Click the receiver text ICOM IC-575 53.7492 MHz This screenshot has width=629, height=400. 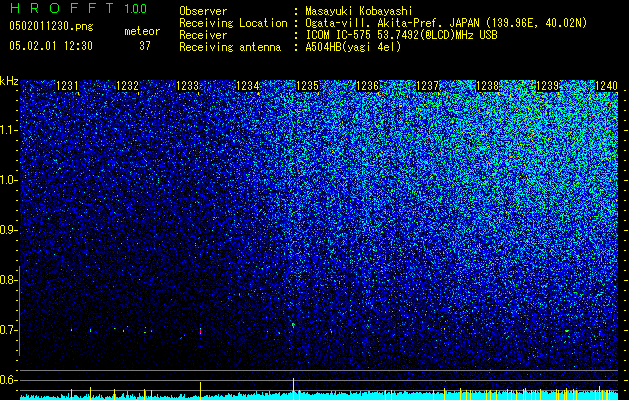pyautogui.click(x=401, y=35)
